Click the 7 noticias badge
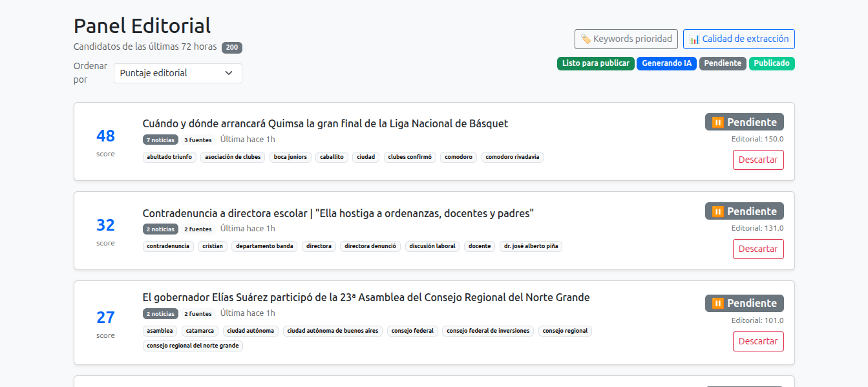This screenshot has width=868, height=387. tap(160, 140)
